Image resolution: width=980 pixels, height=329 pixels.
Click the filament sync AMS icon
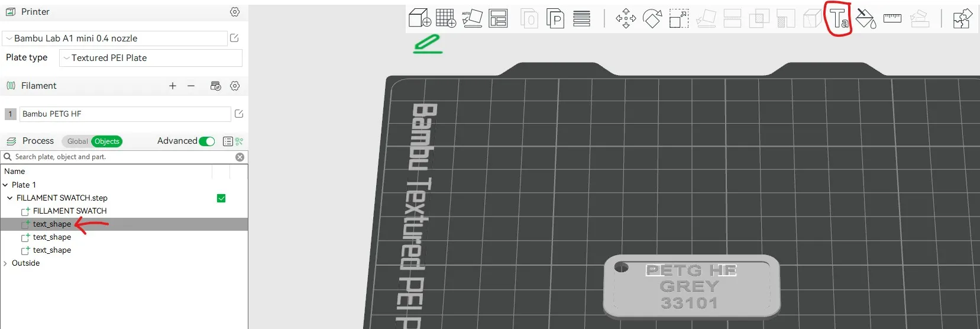click(216, 86)
